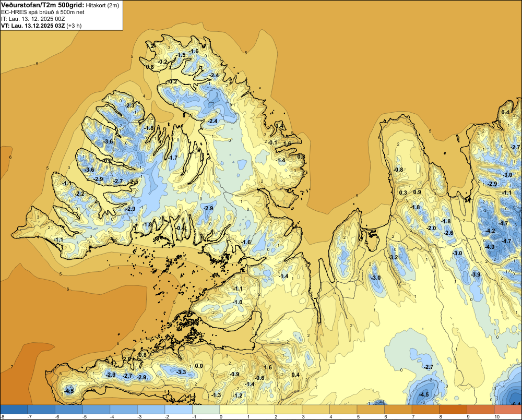Screen dimensions: 522x420
Task: Click the legend swatch between 0 and 1
Action: click(233, 410)
